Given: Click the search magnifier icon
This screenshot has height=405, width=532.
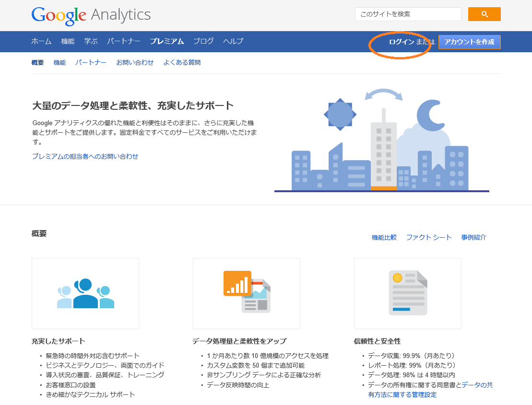Looking at the screenshot, I should coord(484,14).
